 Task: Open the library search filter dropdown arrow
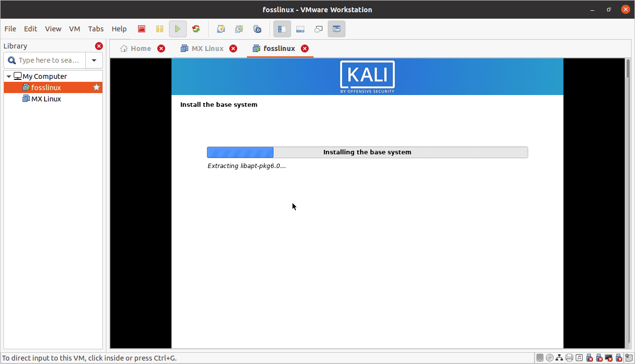(94, 60)
